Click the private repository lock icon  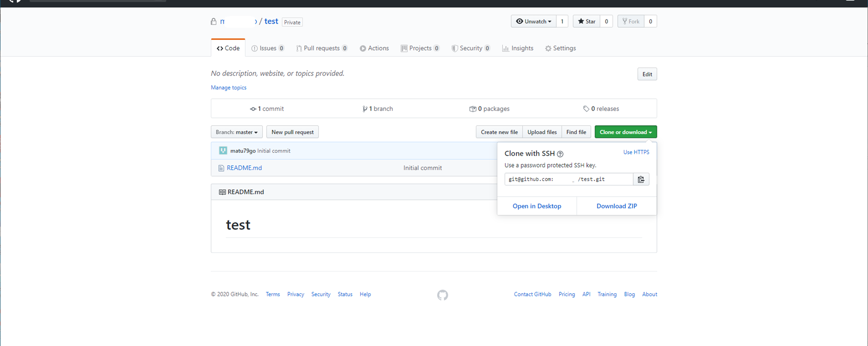point(214,21)
